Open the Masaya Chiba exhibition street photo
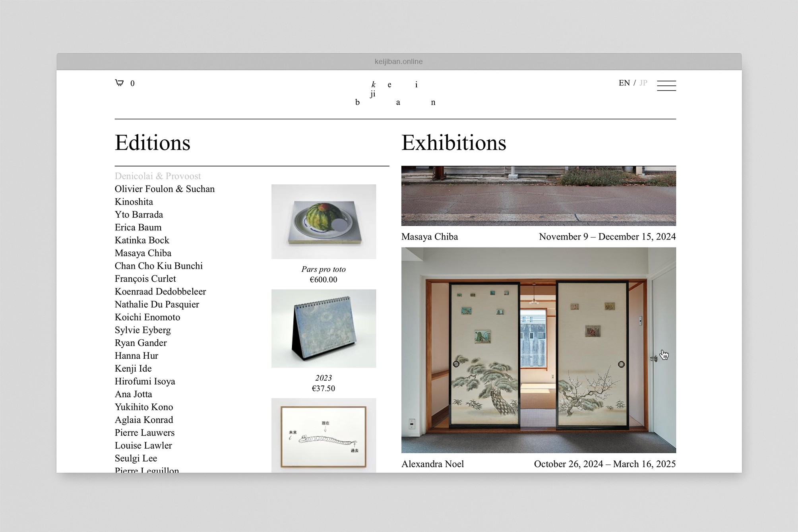Screen dimensions: 798x532 [x=538, y=195]
